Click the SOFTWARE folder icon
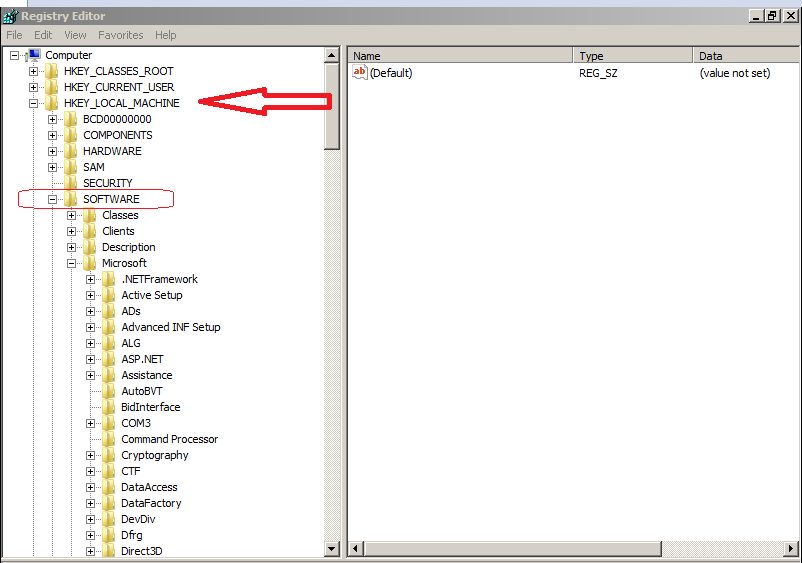Viewport: 802px width, 563px height. [71, 199]
